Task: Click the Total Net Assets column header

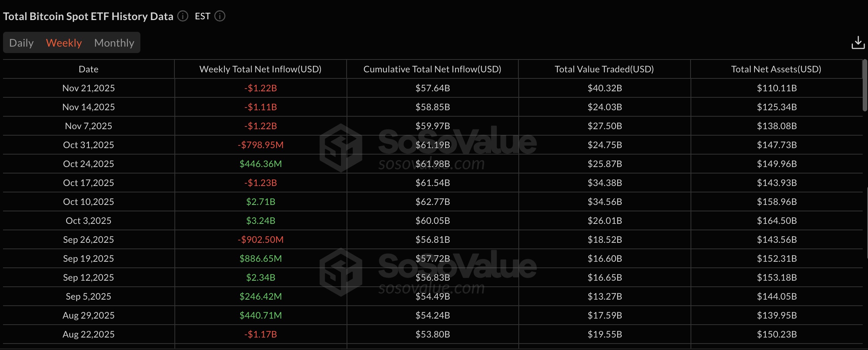Action: (x=776, y=69)
